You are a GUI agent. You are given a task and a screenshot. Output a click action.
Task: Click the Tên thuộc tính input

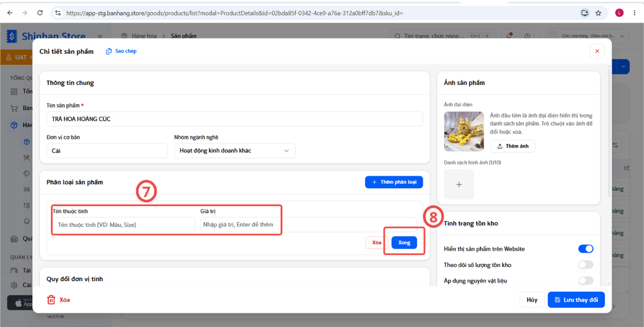coord(123,225)
